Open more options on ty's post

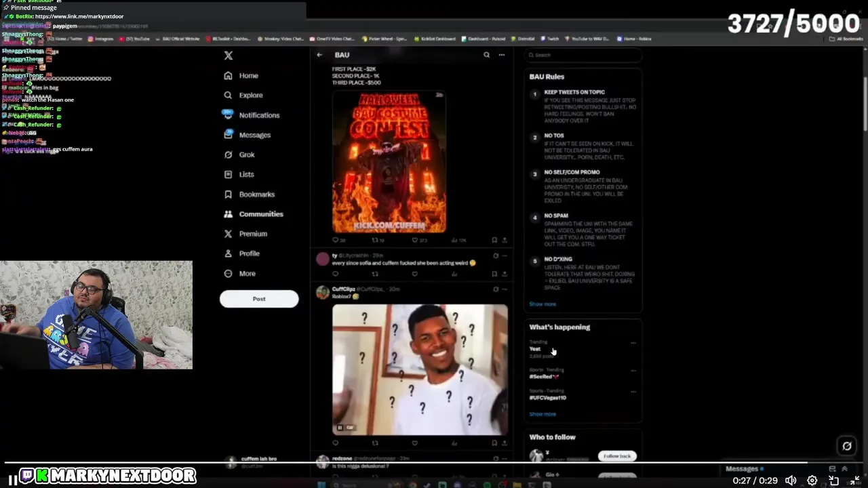click(504, 256)
